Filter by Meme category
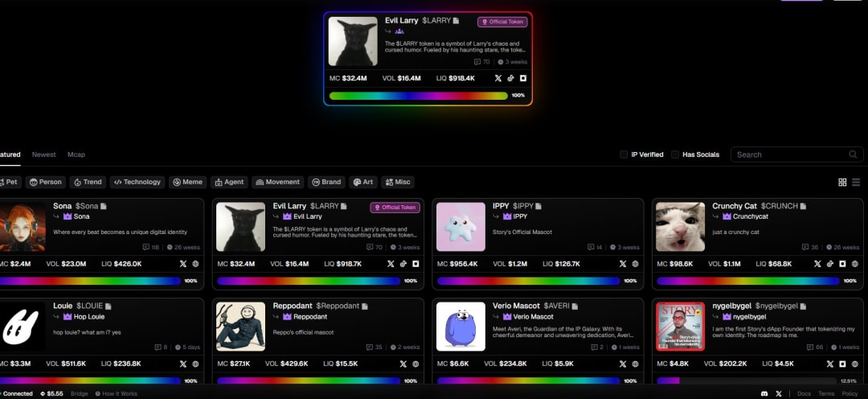The image size is (868, 399). [x=187, y=182]
